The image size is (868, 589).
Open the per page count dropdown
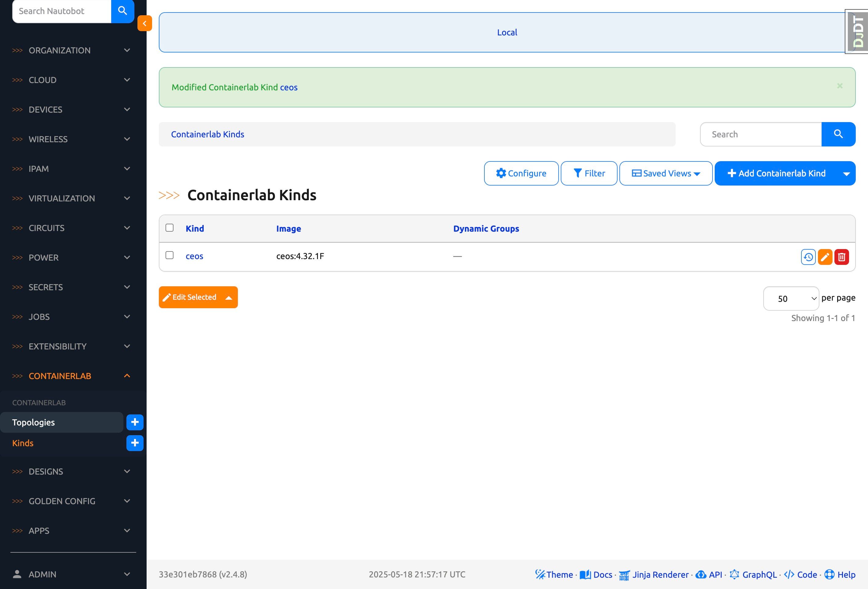[791, 298]
